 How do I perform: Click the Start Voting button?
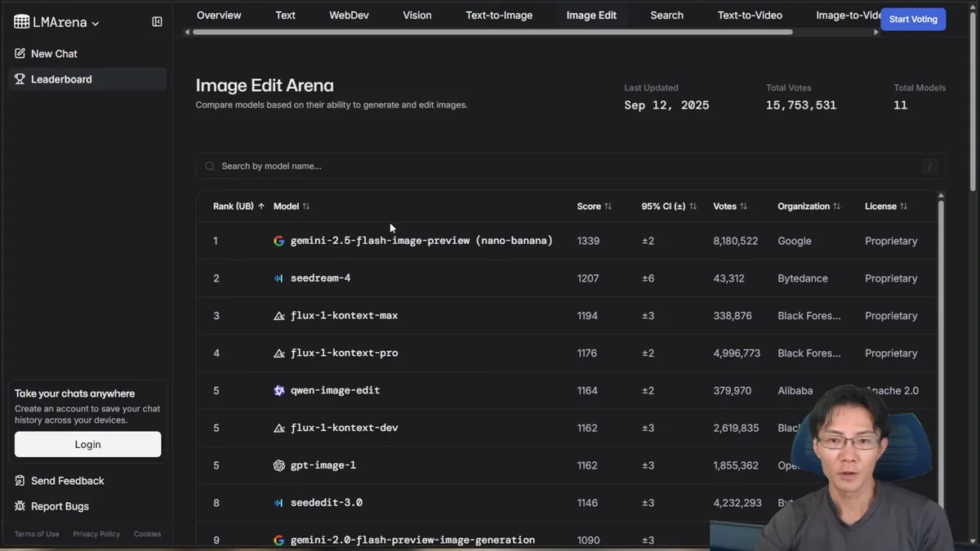click(913, 19)
